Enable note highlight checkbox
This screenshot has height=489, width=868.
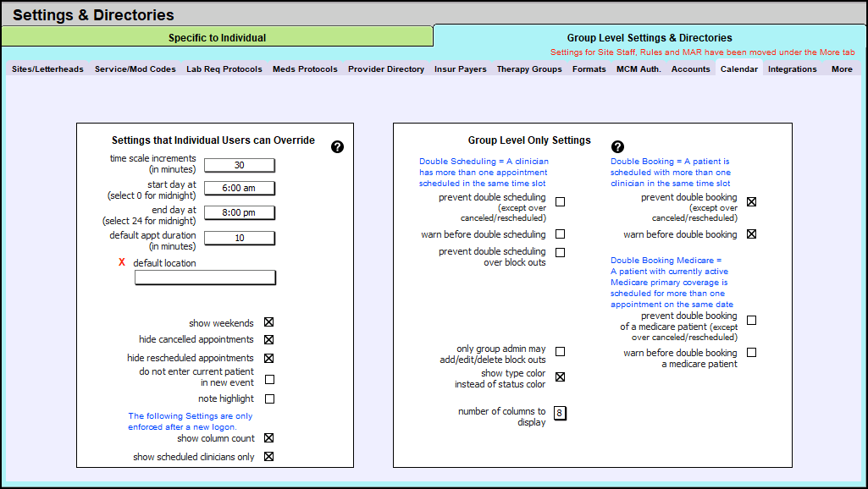269,398
